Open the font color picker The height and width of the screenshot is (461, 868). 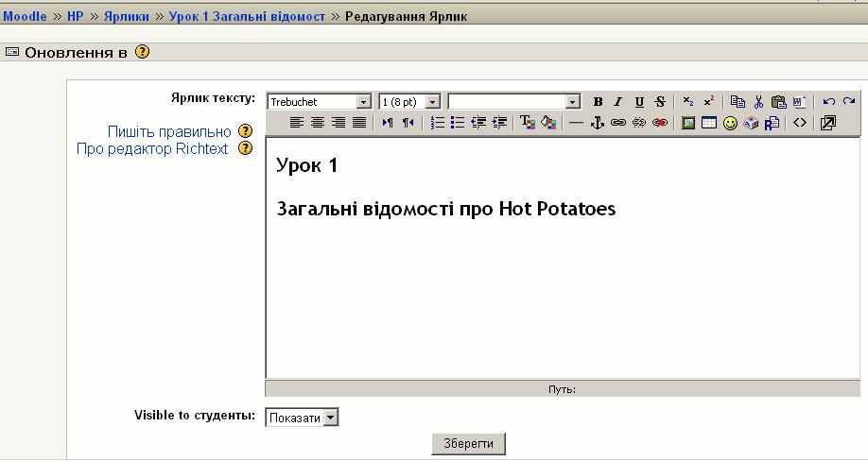tap(527, 123)
